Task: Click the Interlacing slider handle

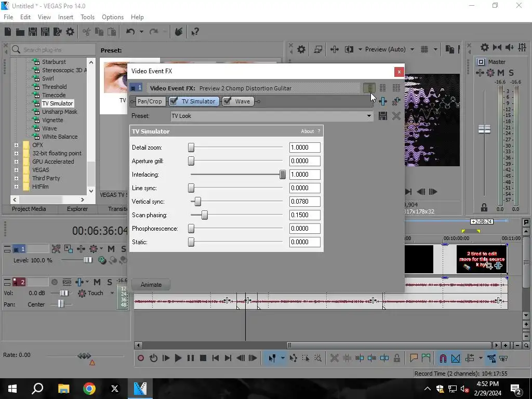Action: pos(282,175)
